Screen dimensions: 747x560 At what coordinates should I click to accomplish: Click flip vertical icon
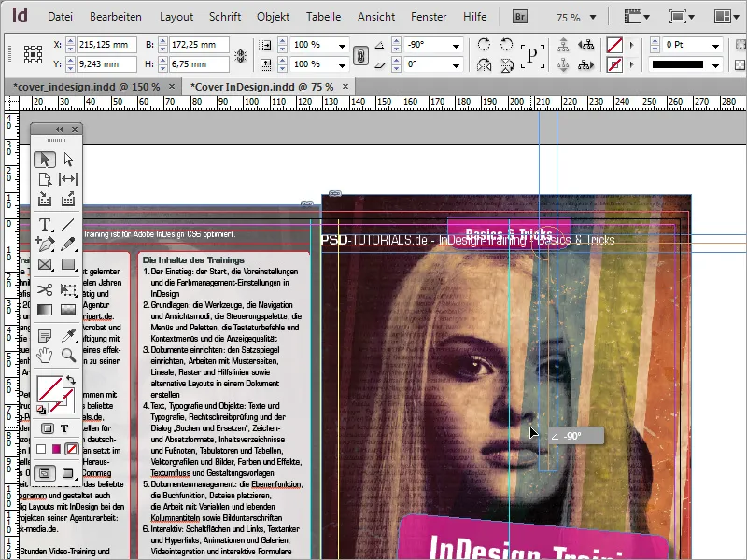(506, 64)
